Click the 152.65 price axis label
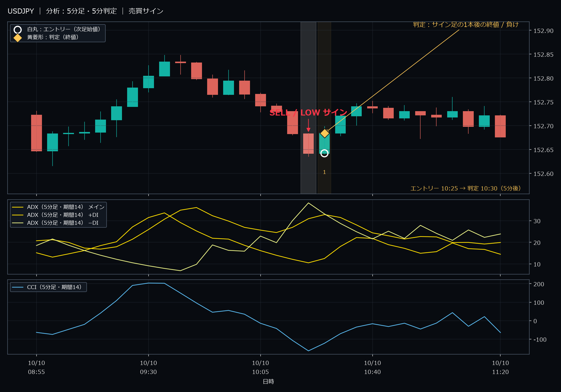 (543, 150)
